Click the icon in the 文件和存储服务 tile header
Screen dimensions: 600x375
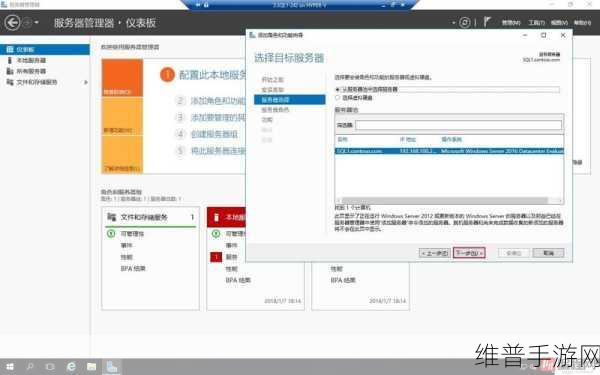tap(111, 217)
